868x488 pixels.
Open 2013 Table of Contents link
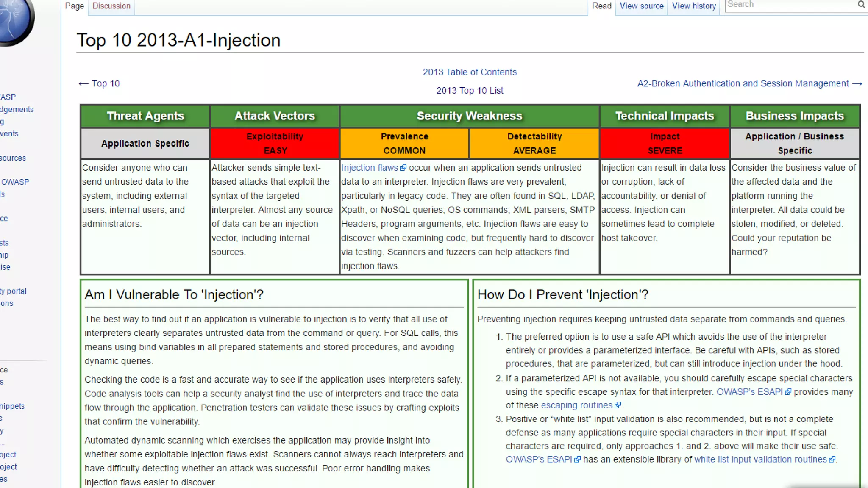tap(470, 72)
